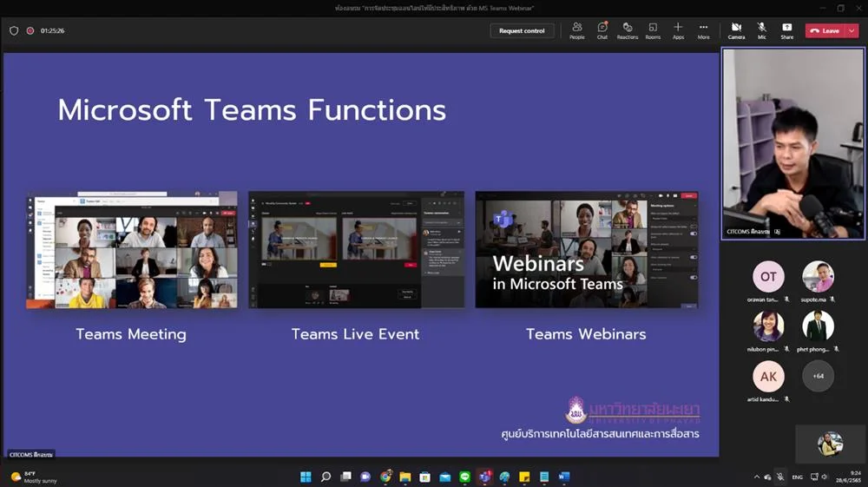Viewport: 868px width, 487px height.
Task: Click the Teams Live Event caption
Action: click(x=355, y=333)
